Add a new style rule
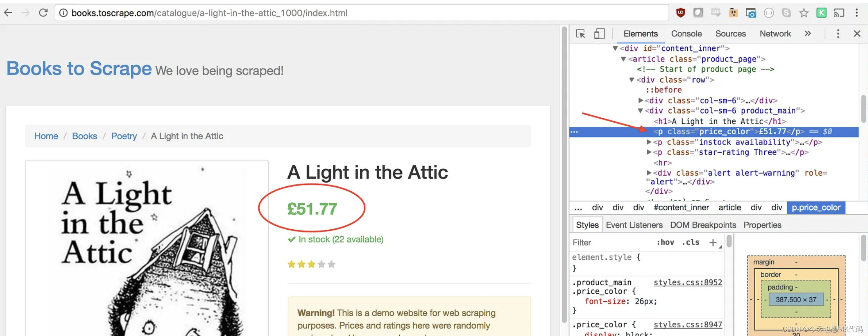Screen dimensions: 868x336 [x=713, y=243]
